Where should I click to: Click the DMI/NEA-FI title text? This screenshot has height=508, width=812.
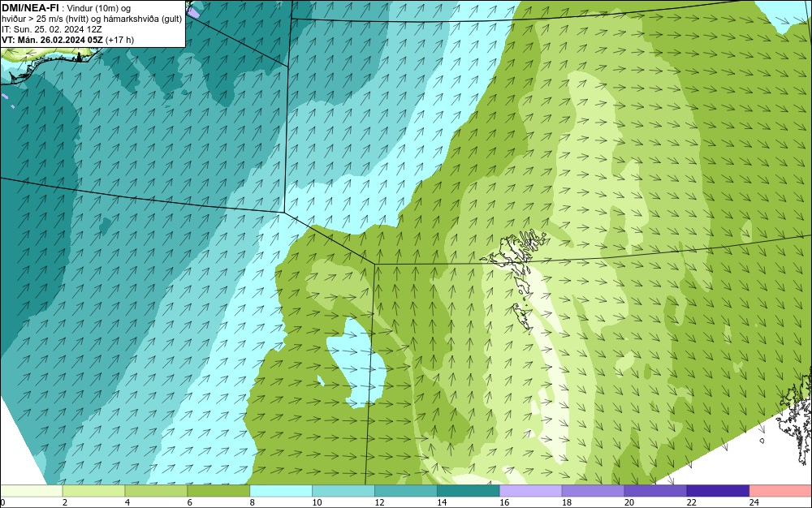coord(30,8)
